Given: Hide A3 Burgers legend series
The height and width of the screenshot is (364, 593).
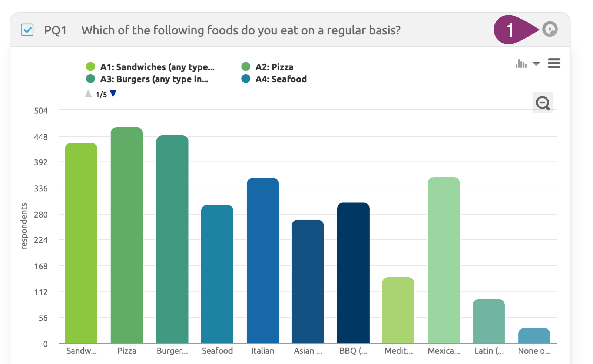Looking at the screenshot, I should coord(154,79).
